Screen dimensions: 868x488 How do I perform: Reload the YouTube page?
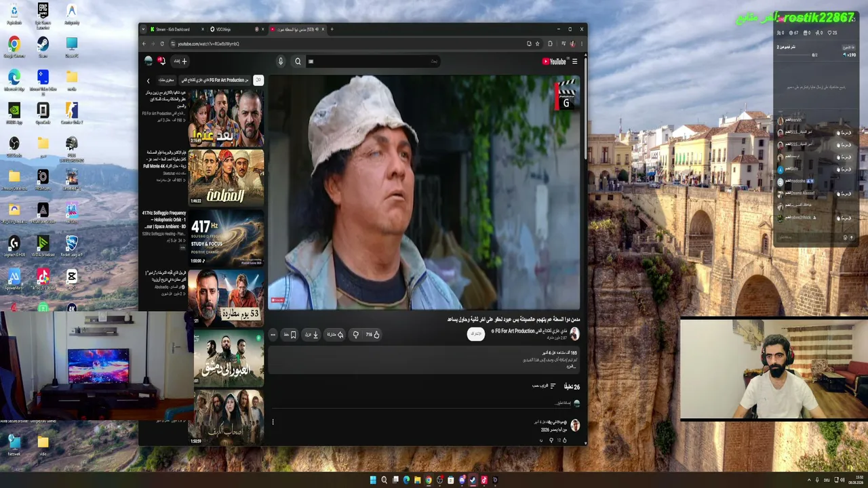tap(161, 44)
